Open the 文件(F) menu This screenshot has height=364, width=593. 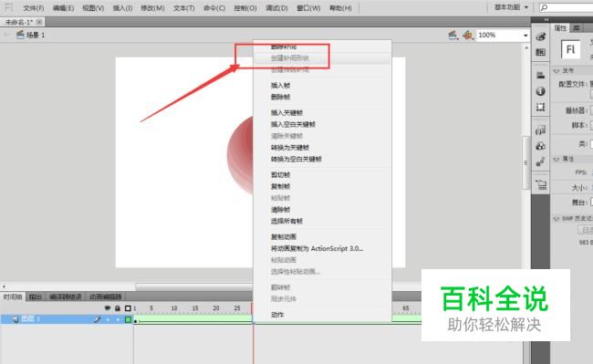pos(33,8)
